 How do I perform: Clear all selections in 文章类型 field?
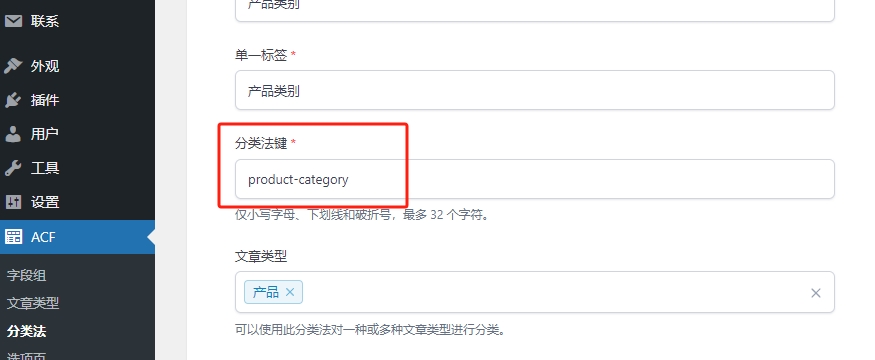pos(815,293)
